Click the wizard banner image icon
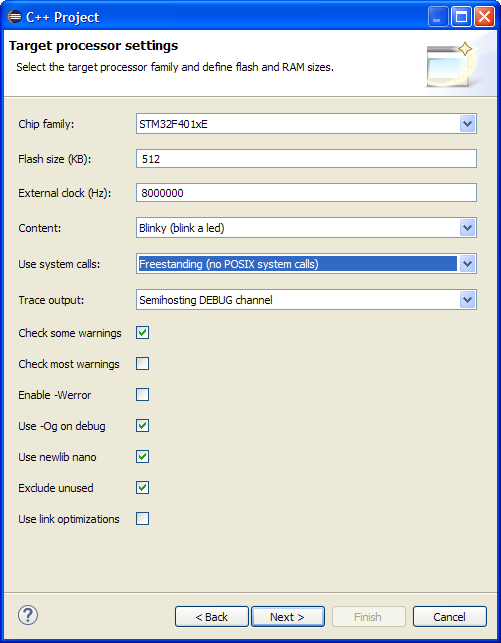This screenshot has width=501, height=643. click(450, 64)
